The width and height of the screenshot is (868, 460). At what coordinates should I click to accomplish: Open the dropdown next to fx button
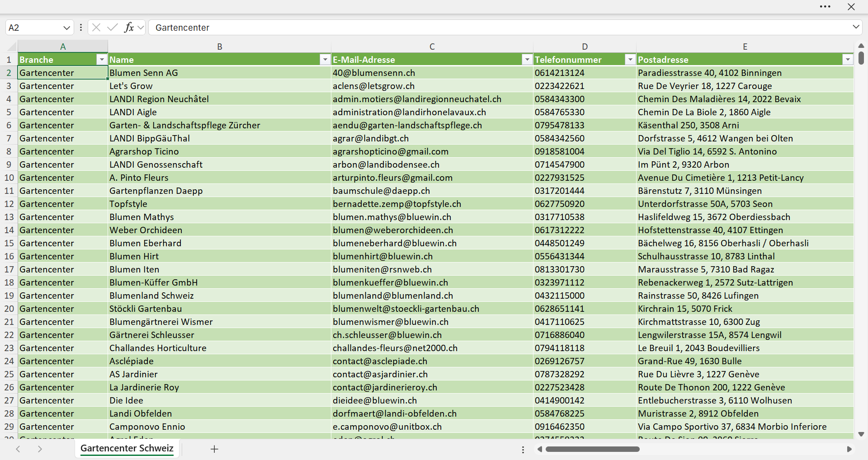pyautogui.click(x=141, y=28)
